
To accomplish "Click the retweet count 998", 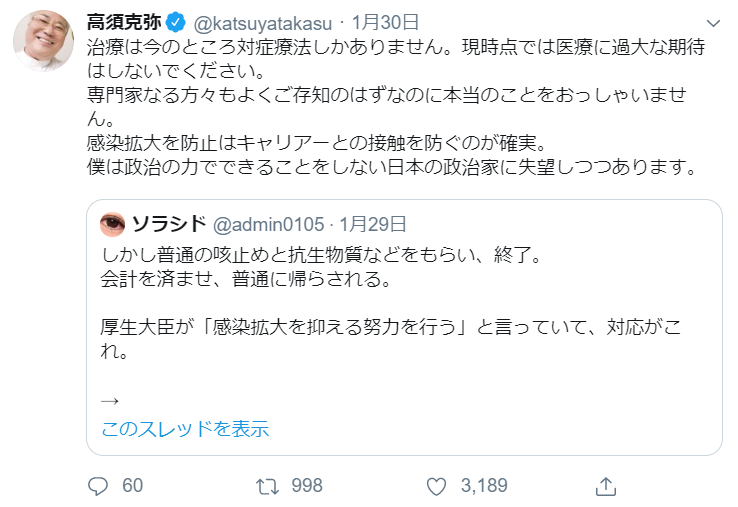I will point(305,486).
